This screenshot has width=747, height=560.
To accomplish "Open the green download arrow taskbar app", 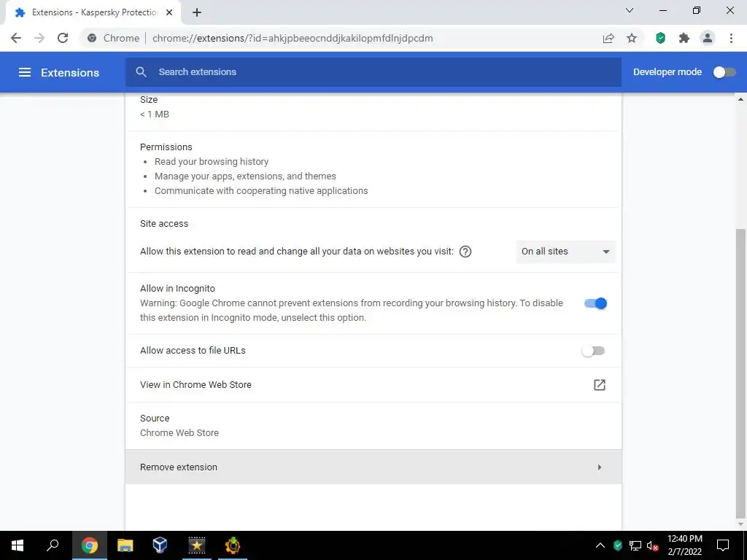I will point(233,545).
